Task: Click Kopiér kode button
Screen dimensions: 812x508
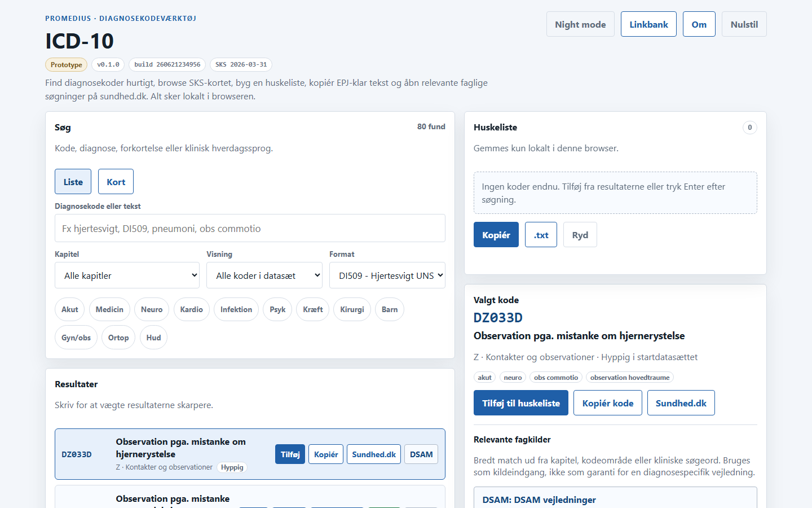Action: (608, 403)
